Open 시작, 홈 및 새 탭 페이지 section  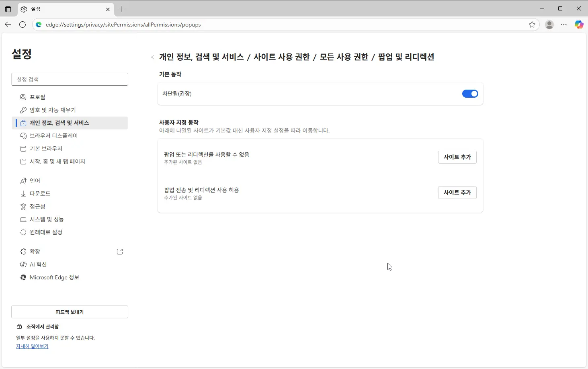point(57,161)
